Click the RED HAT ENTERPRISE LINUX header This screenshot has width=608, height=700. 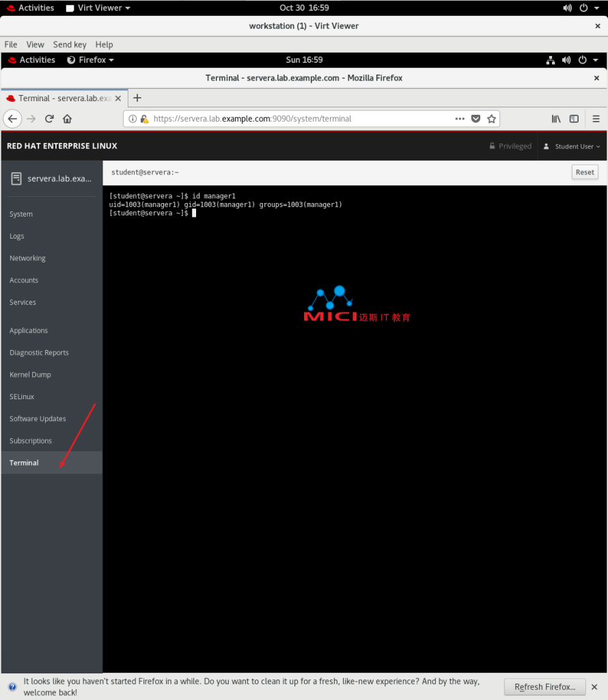click(62, 146)
